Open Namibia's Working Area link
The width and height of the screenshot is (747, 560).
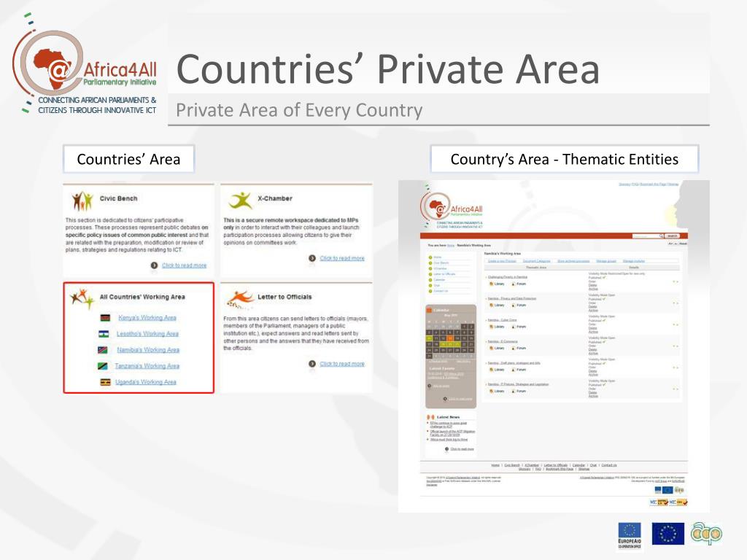coord(148,350)
